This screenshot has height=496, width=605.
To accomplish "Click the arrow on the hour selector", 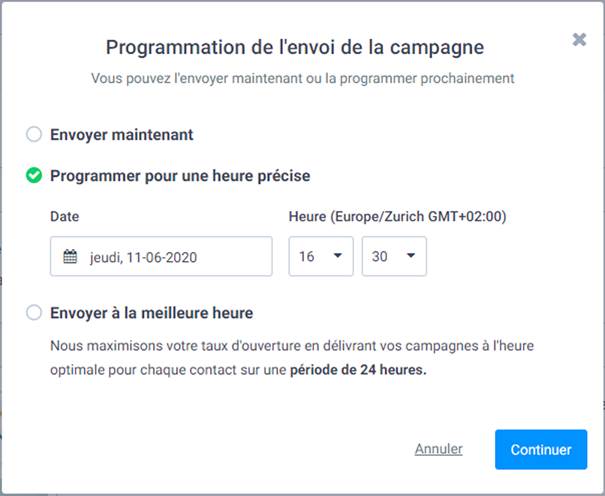I will [x=338, y=256].
